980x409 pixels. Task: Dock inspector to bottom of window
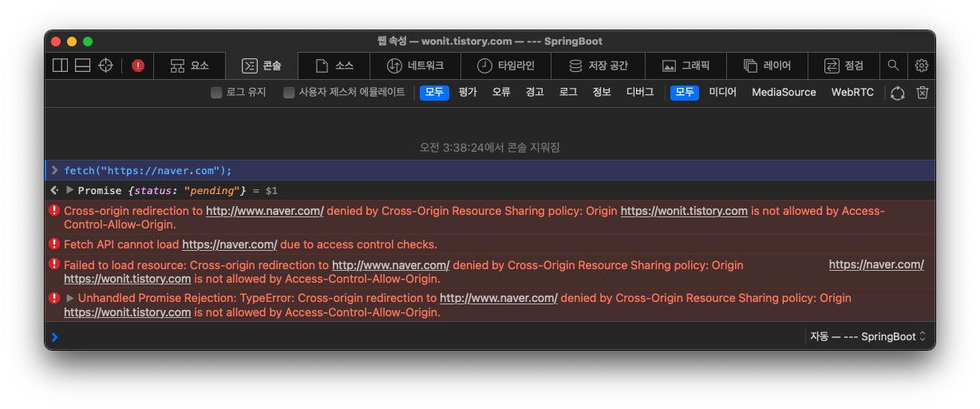click(83, 66)
